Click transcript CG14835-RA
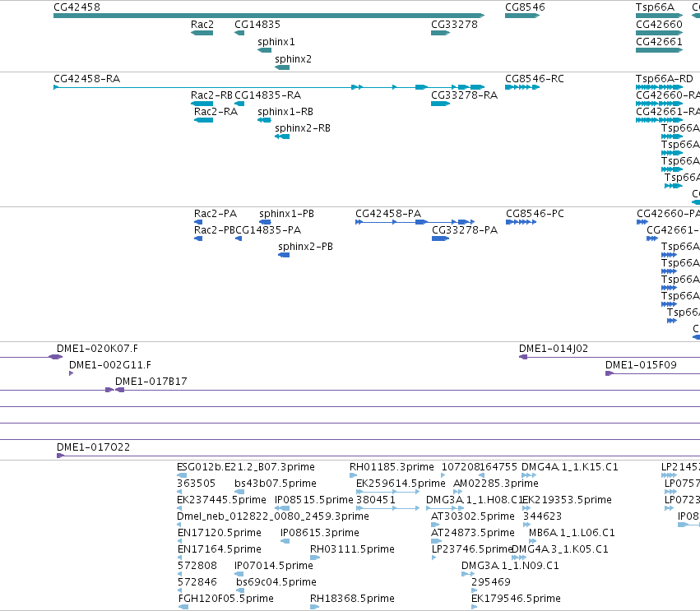This screenshot has height=611, width=700. tap(239, 104)
